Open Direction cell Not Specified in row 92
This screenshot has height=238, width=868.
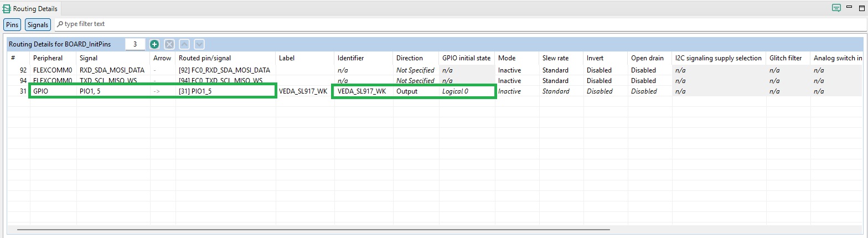pyautogui.click(x=416, y=70)
